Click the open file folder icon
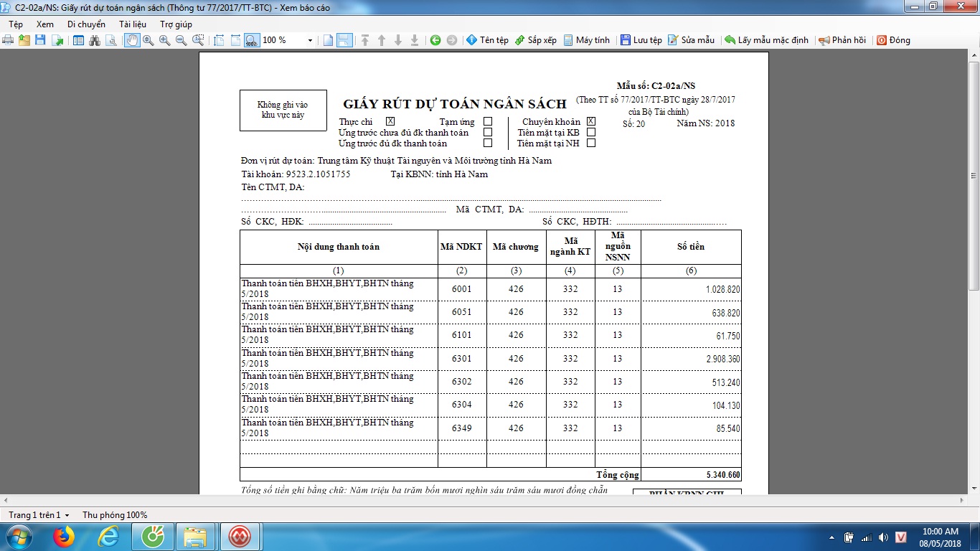 [24, 40]
